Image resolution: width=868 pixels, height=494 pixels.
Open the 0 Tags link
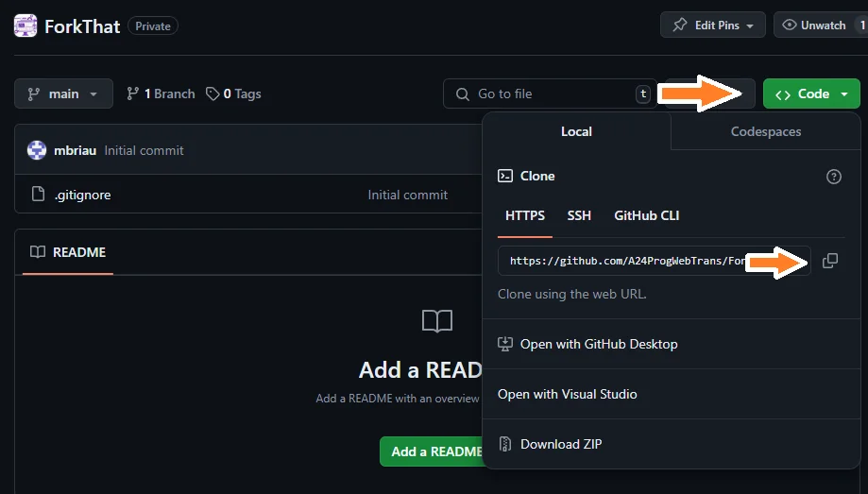click(x=233, y=94)
